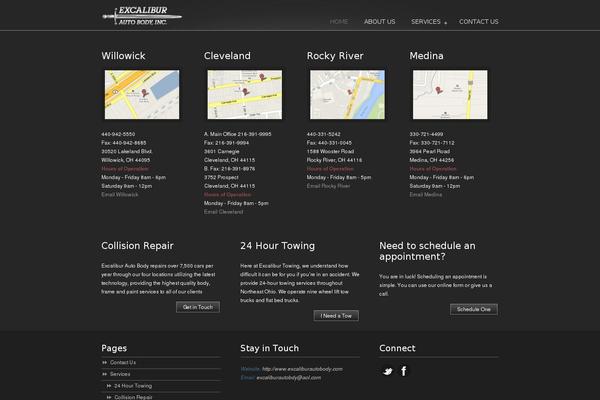Click the Schedule One button
This screenshot has height=400, width=600.
[474, 309]
